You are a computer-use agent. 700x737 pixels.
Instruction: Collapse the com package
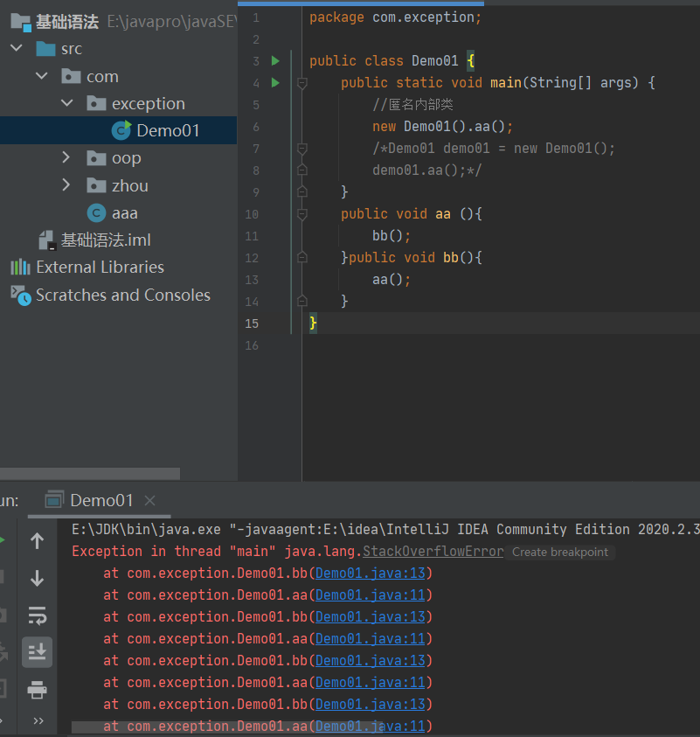pyautogui.click(x=42, y=76)
